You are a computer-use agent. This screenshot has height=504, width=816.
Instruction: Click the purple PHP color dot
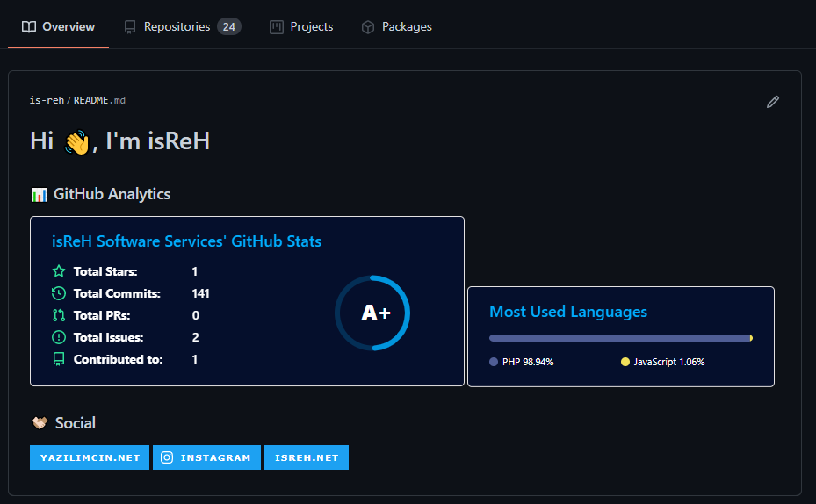point(494,362)
